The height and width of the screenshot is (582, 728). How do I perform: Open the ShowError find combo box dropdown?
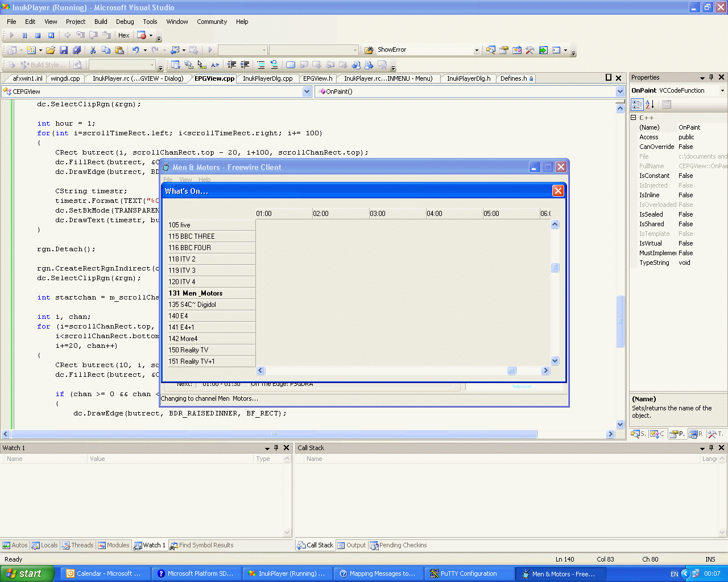tap(477, 50)
